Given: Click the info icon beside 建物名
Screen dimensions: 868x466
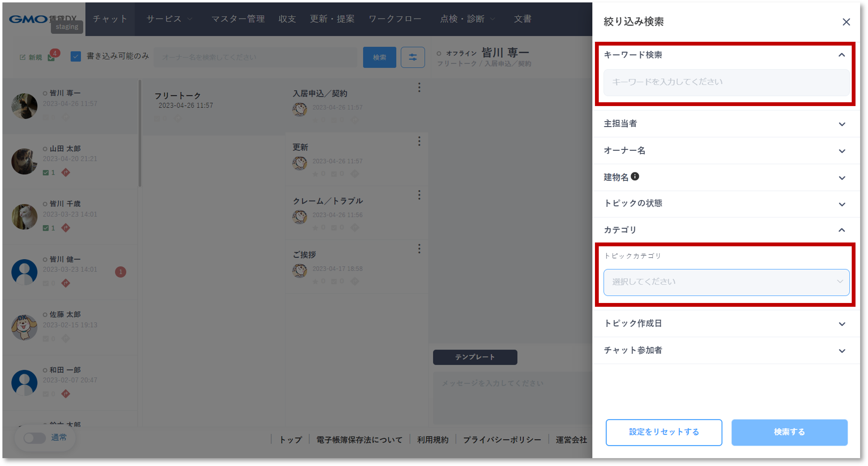Looking at the screenshot, I should [635, 176].
